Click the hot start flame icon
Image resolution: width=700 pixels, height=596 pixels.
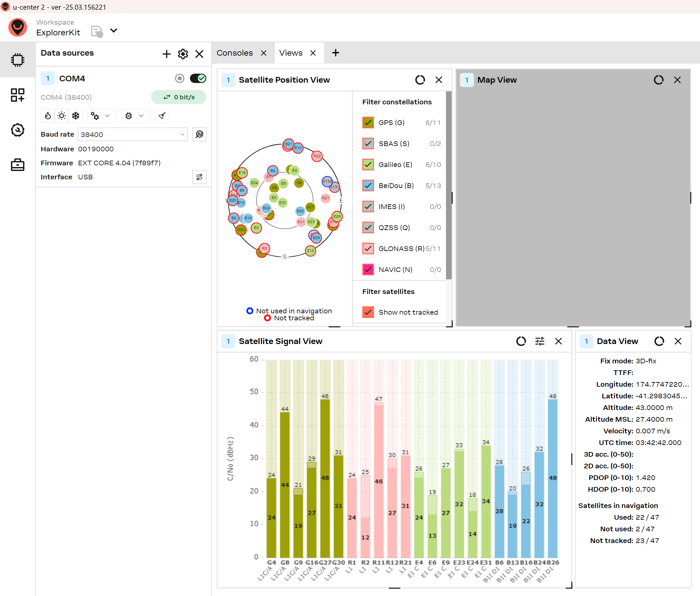tap(48, 116)
